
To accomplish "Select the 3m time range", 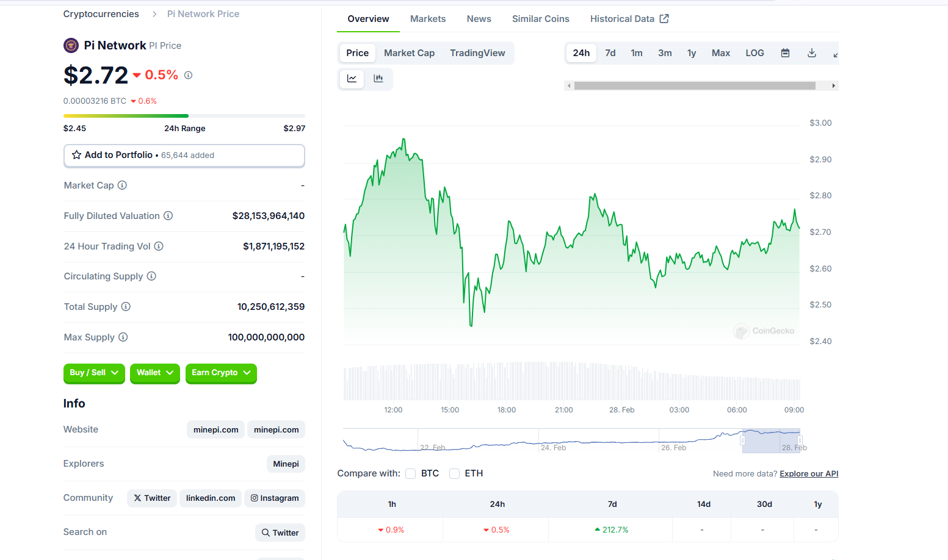I will tap(665, 53).
